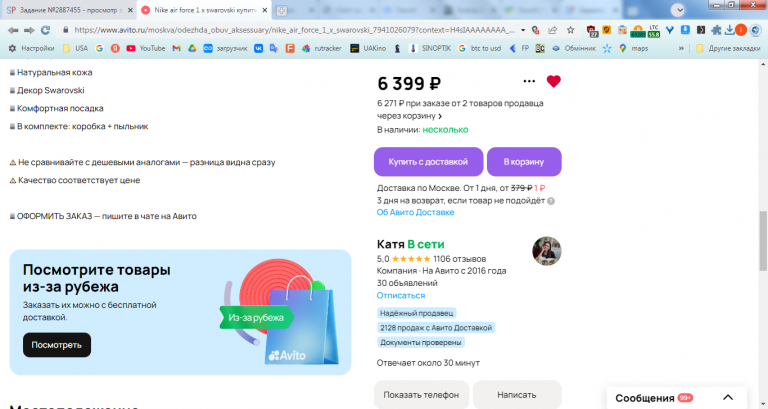
Task: Open the загрузчик bookmark
Action: 226,48
